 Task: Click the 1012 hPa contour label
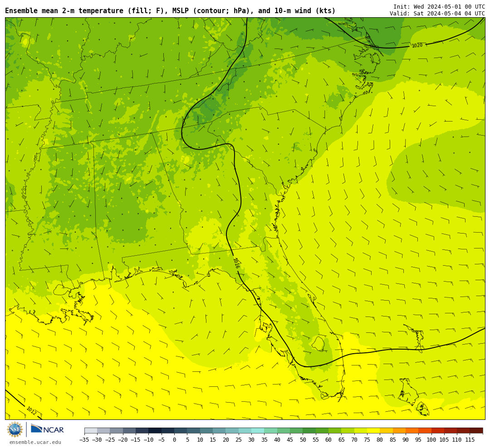click(32, 410)
